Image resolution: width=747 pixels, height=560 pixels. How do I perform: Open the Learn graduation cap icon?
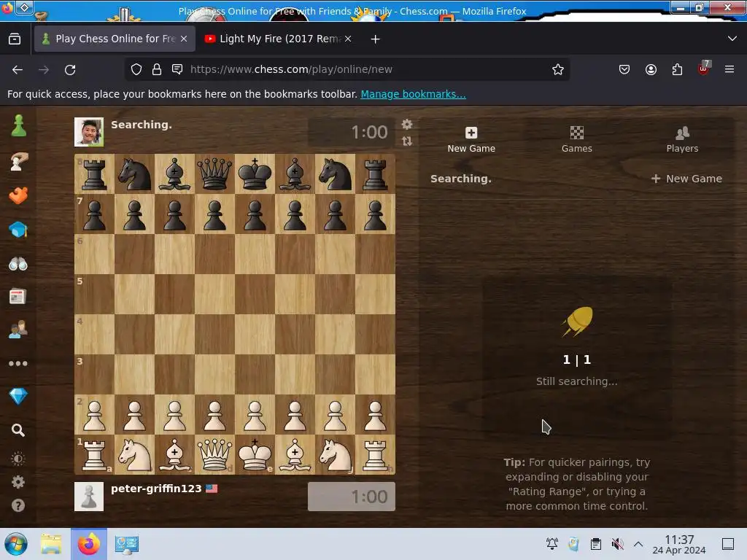pyautogui.click(x=18, y=230)
